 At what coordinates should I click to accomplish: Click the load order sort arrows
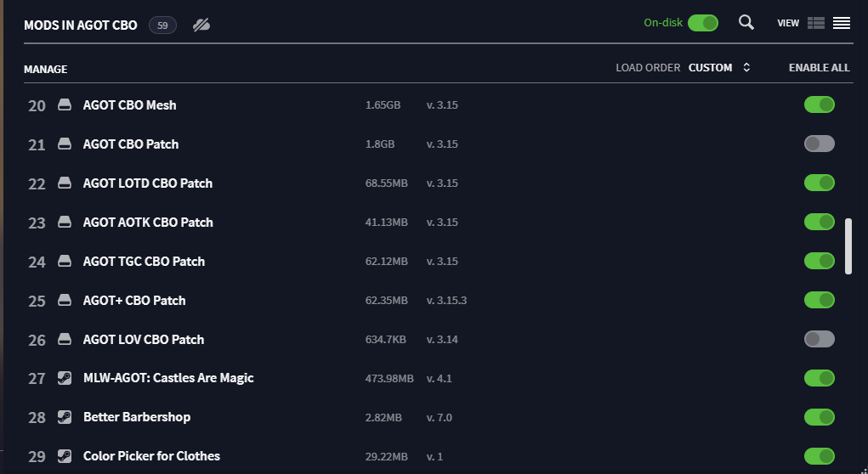click(x=746, y=67)
